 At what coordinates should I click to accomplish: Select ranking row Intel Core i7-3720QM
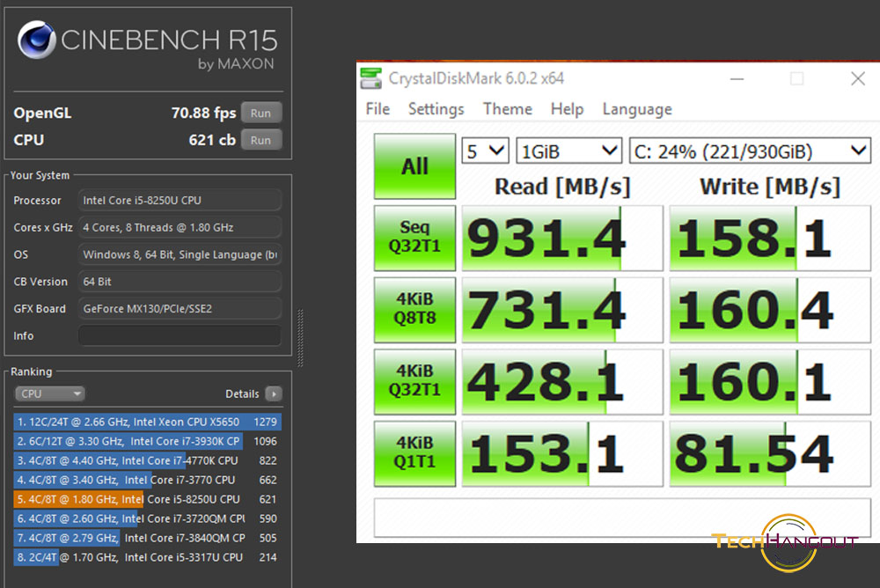pyautogui.click(x=147, y=518)
